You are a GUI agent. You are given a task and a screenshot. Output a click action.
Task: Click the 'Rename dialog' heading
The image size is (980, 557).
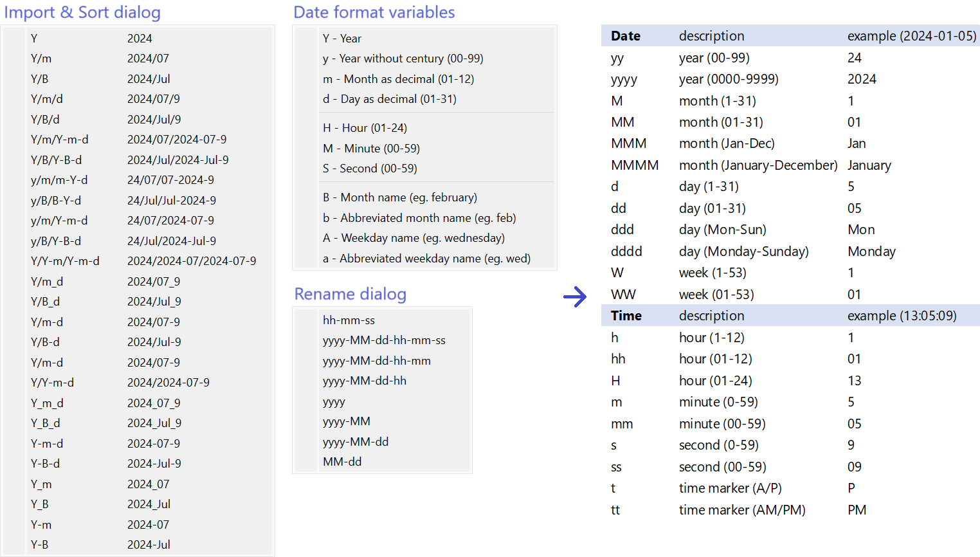tap(350, 294)
